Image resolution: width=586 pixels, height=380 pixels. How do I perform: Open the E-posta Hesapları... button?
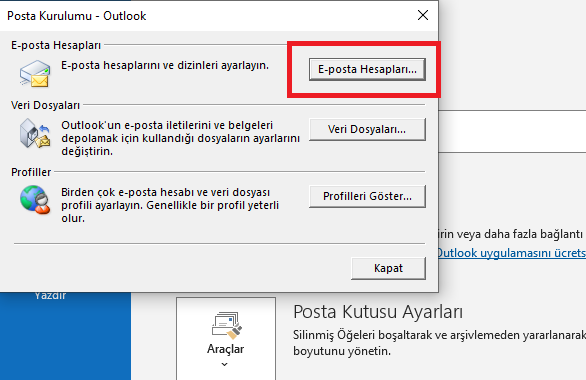(x=367, y=69)
